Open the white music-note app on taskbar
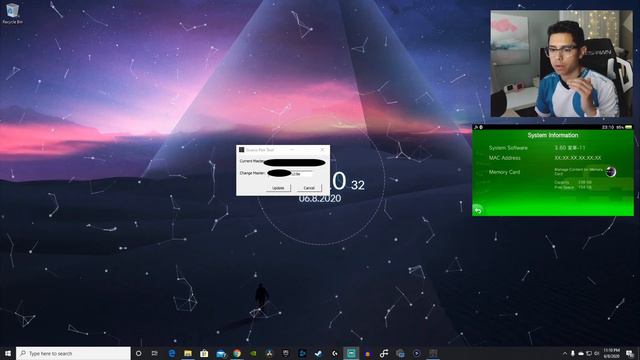 384,353
